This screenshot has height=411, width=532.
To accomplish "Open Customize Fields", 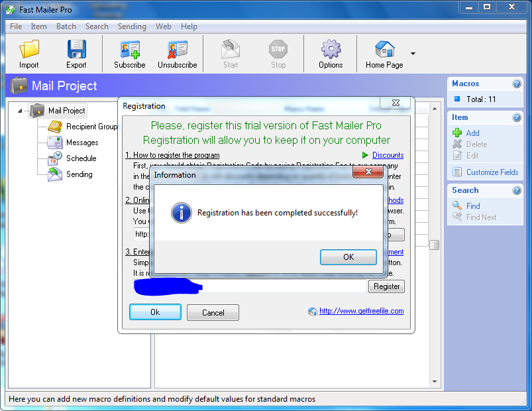I will point(492,172).
